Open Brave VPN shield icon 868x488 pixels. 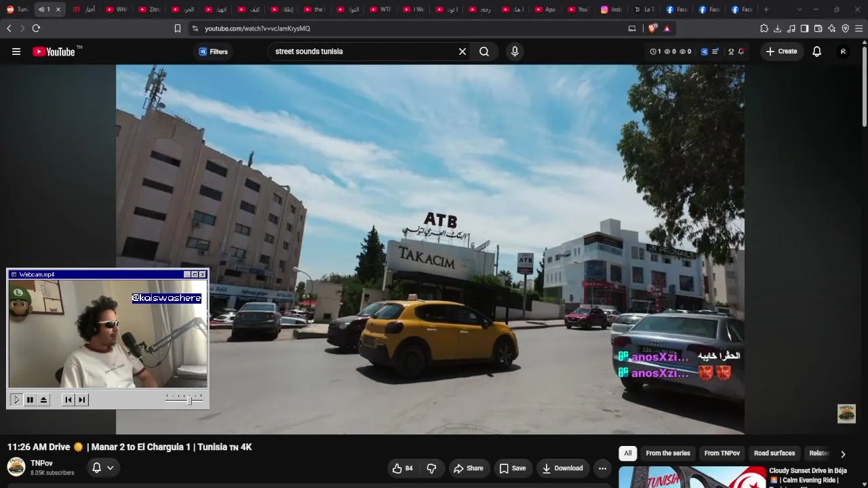845,28
